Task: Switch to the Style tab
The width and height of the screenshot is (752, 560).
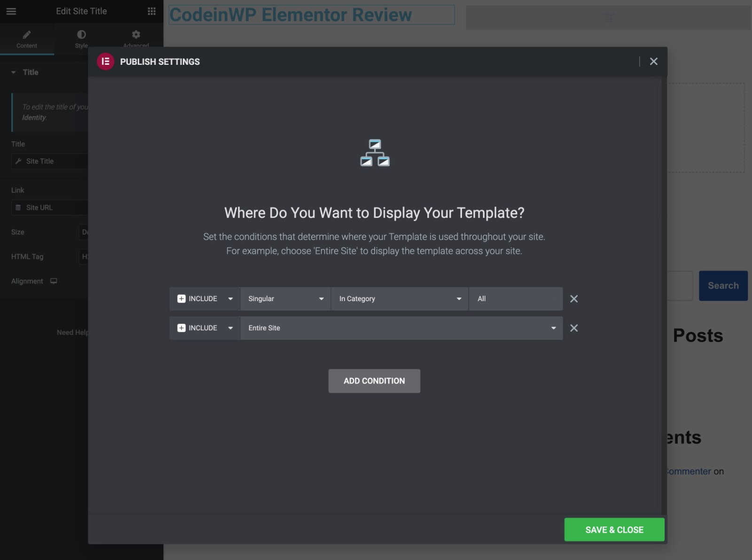Action: pos(81,39)
